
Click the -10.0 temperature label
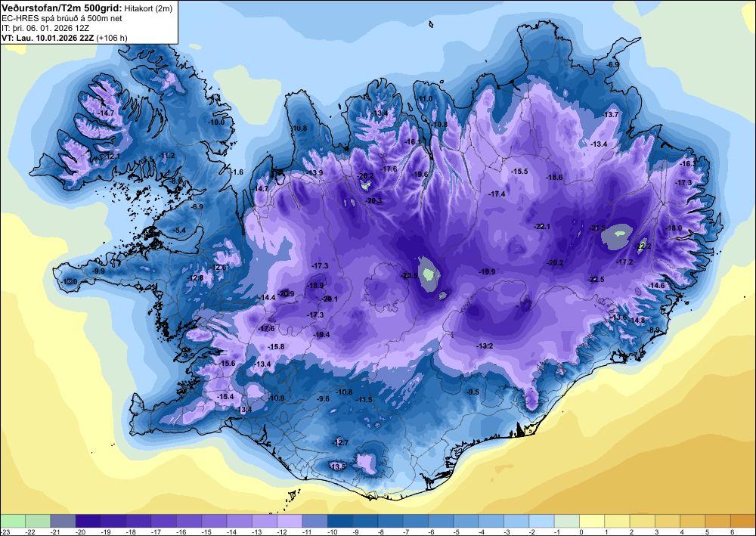coord(216,122)
